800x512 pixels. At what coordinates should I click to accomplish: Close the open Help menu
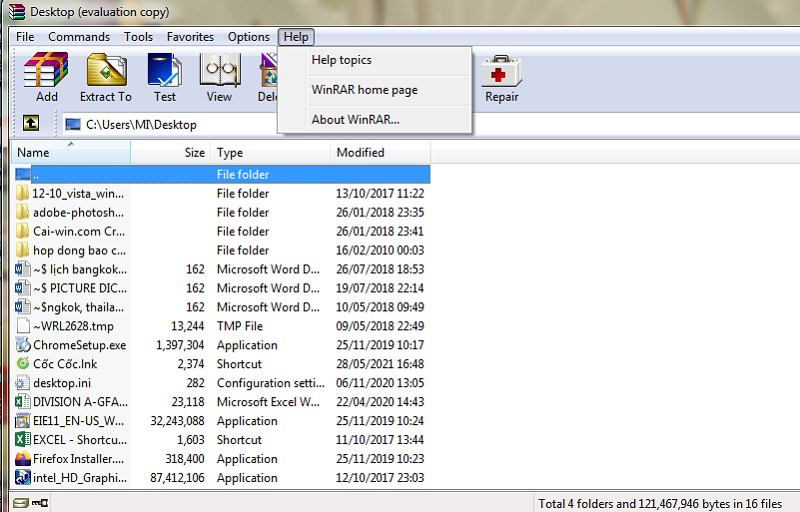point(296,37)
